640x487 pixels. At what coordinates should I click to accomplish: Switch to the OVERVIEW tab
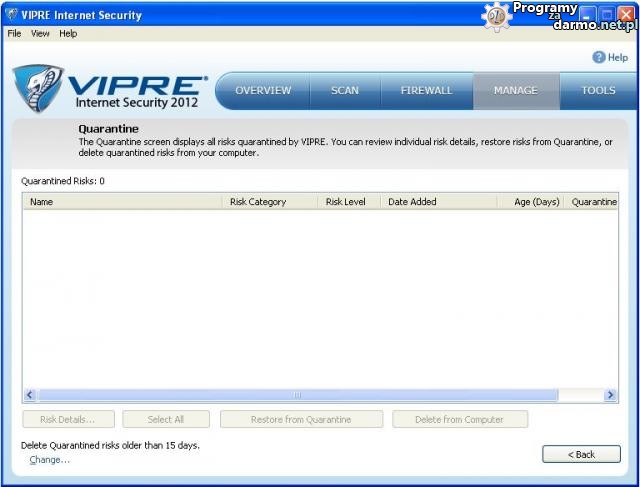263,90
